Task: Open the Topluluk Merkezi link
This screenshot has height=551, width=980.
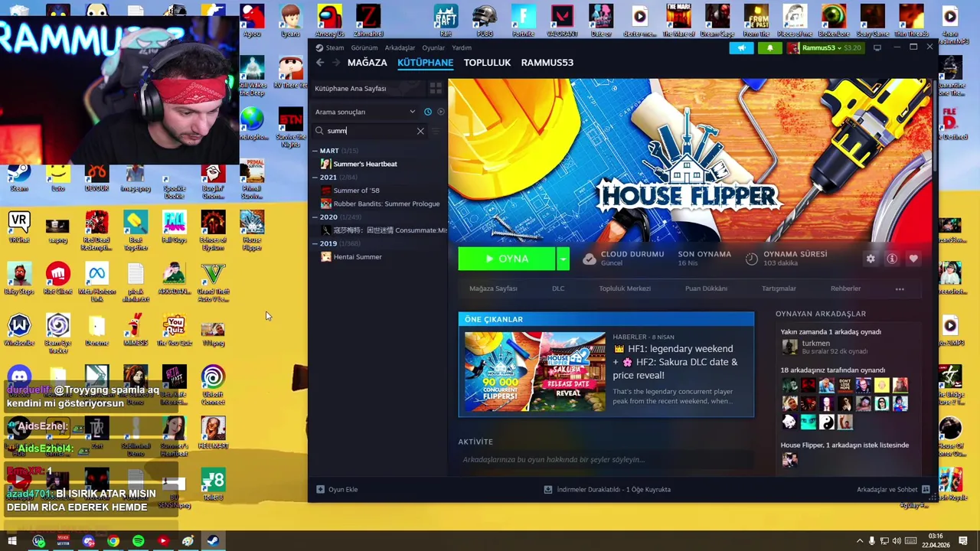Action: 625,289
